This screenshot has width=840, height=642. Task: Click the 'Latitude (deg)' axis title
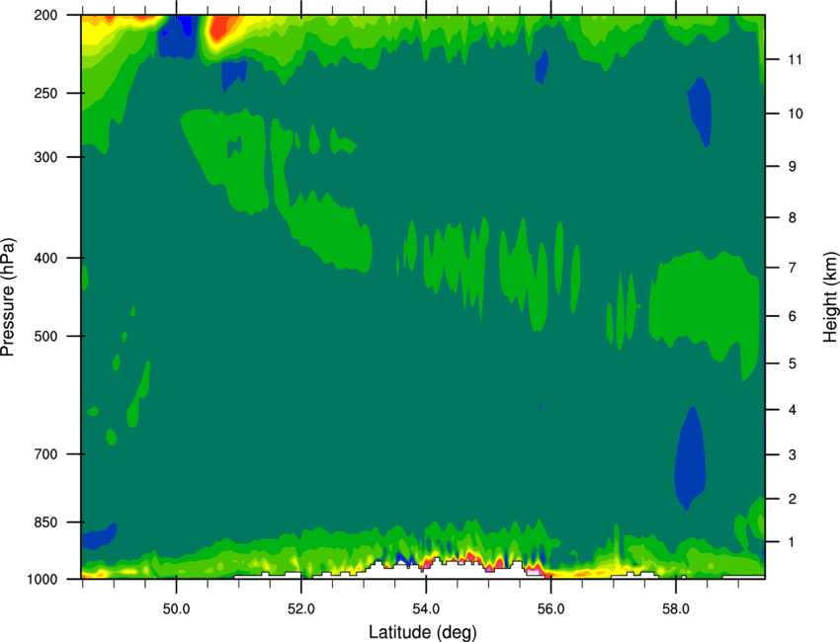point(423,632)
